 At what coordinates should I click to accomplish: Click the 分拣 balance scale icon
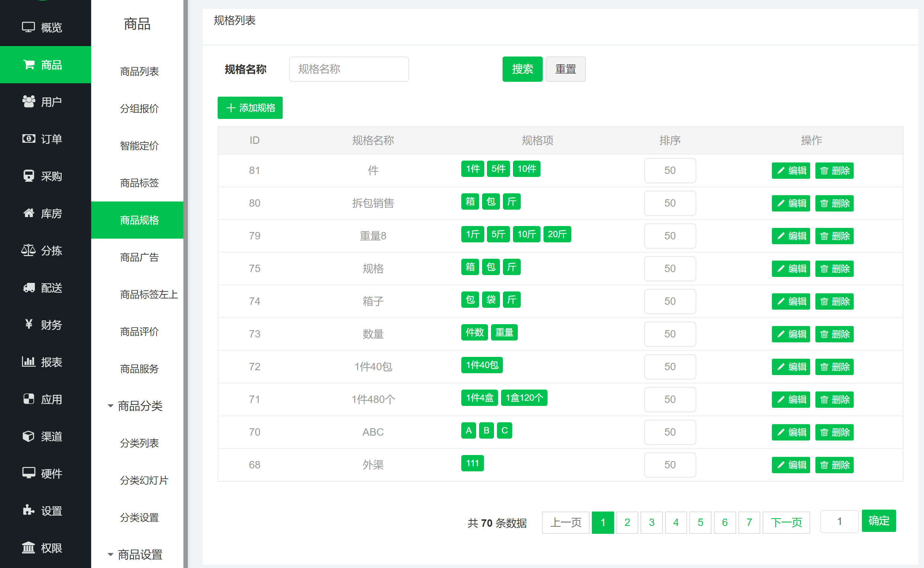point(29,250)
